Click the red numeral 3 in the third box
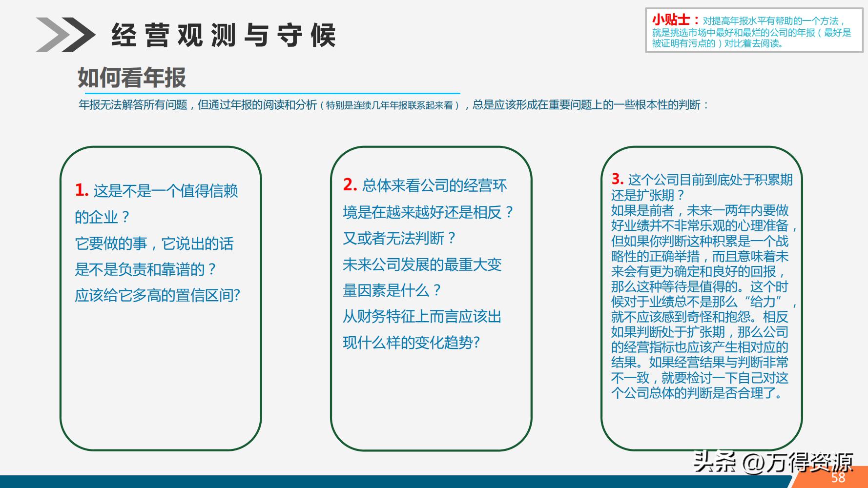Viewport: 868px width, 488px height. tap(617, 179)
